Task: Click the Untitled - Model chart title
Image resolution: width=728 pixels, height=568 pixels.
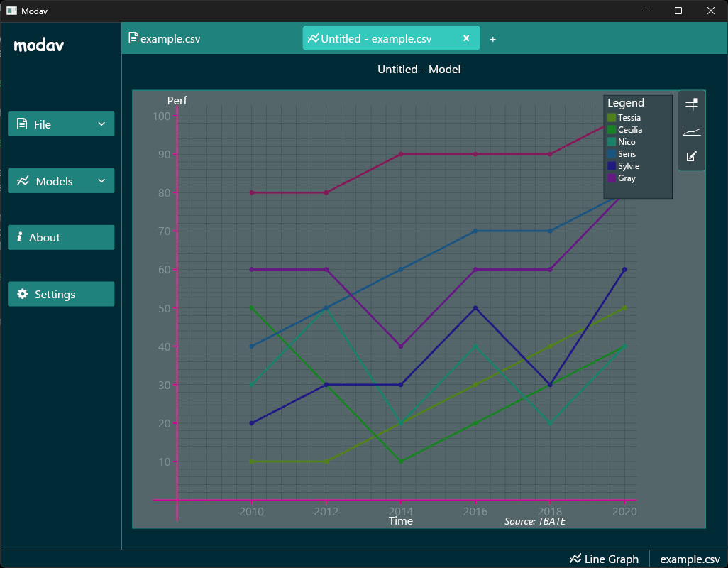Action: [x=419, y=70]
